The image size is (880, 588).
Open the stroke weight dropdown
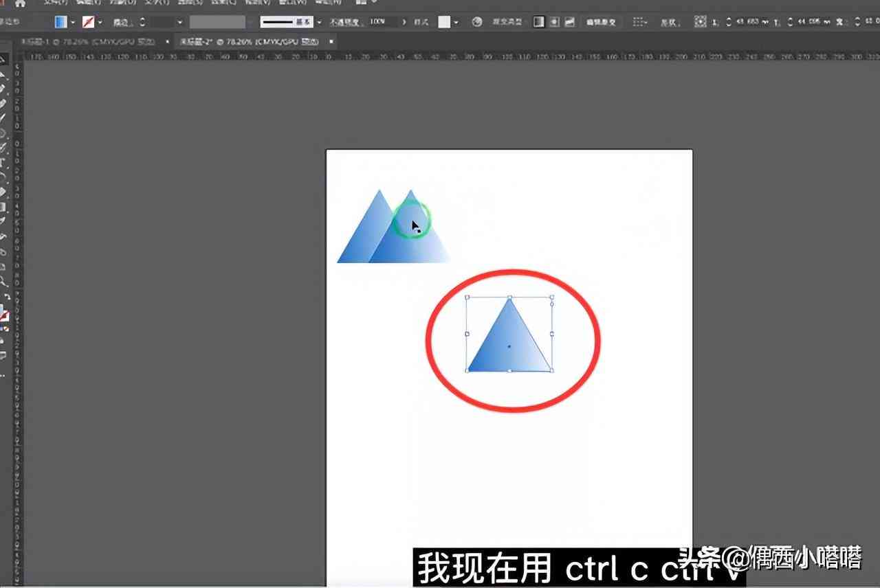180,22
